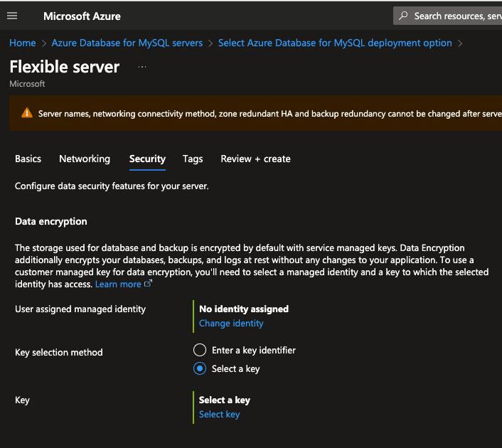Choose the Select a key radio button
This screenshot has width=502, height=448.
click(200, 368)
